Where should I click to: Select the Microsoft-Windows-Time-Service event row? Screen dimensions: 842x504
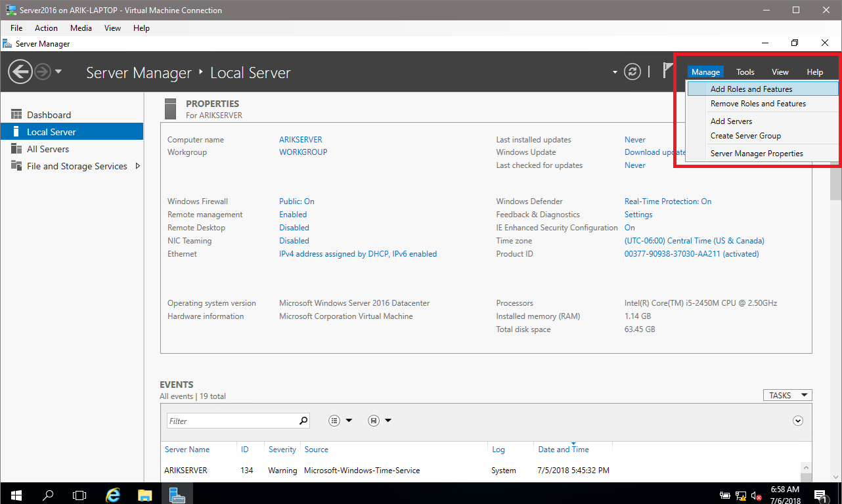tap(481, 471)
